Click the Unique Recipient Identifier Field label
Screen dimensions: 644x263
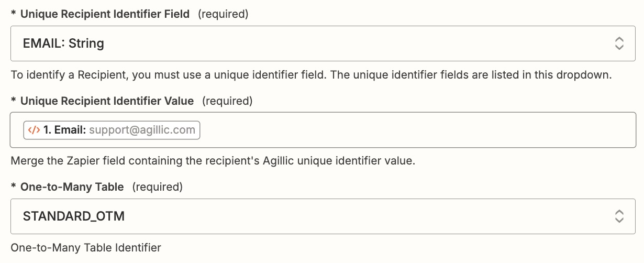click(105, 14)
